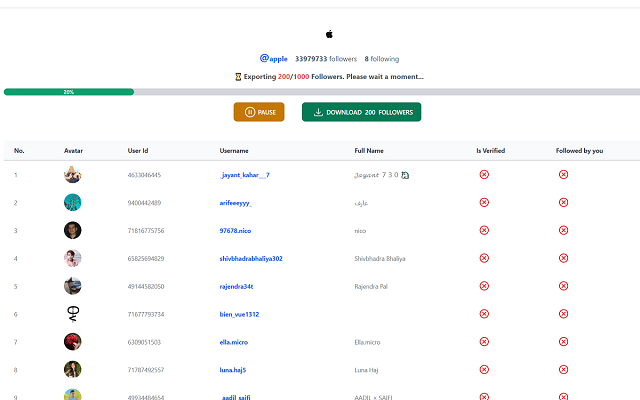Viewport: 640px width, 400px height.
Task: Open username ella.micro
Action: pos(233,342)
